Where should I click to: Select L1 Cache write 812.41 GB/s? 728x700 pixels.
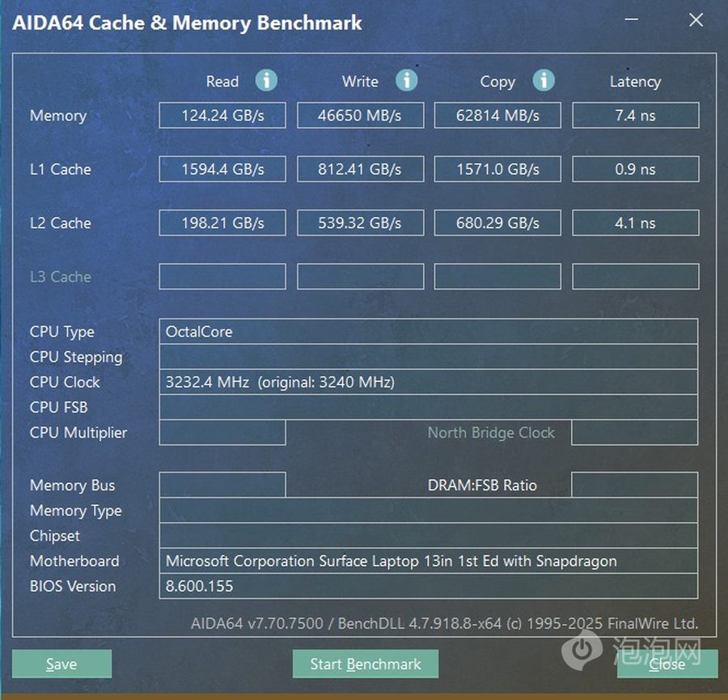click(360, 169)
